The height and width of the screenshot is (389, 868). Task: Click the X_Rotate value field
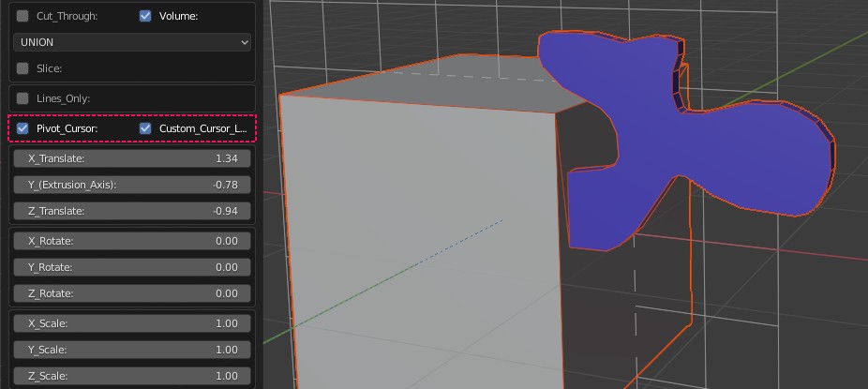coord(132,241)
